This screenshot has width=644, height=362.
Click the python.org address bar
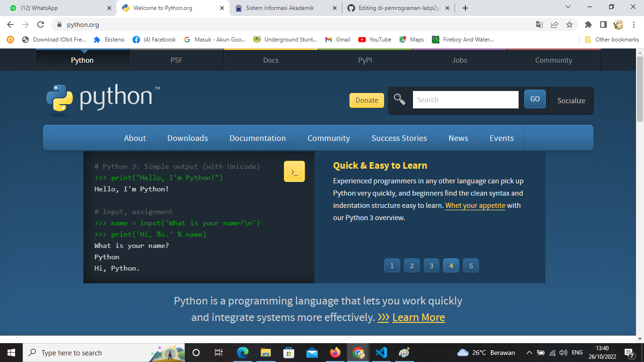click(x=295, y=25)
